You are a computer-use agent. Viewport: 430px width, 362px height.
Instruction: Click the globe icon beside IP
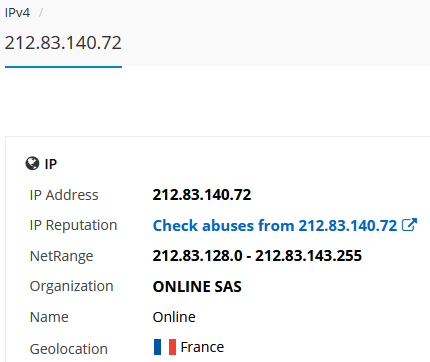32,163
